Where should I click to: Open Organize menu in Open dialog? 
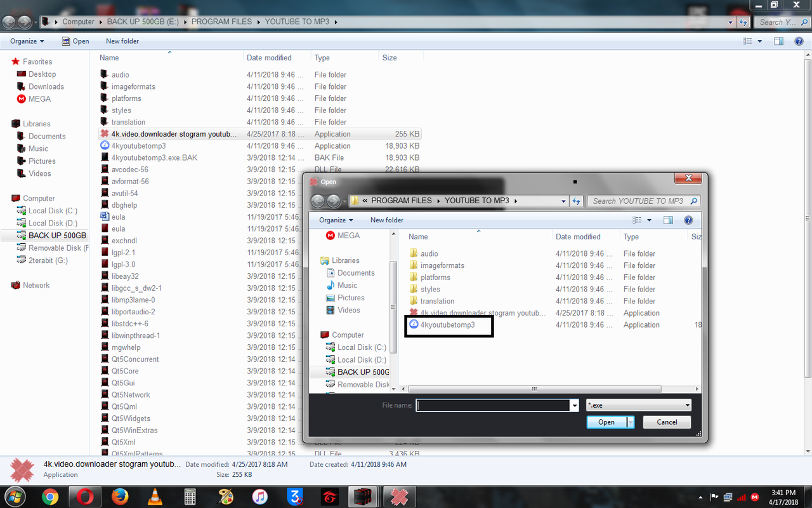(x=336, y=220)
